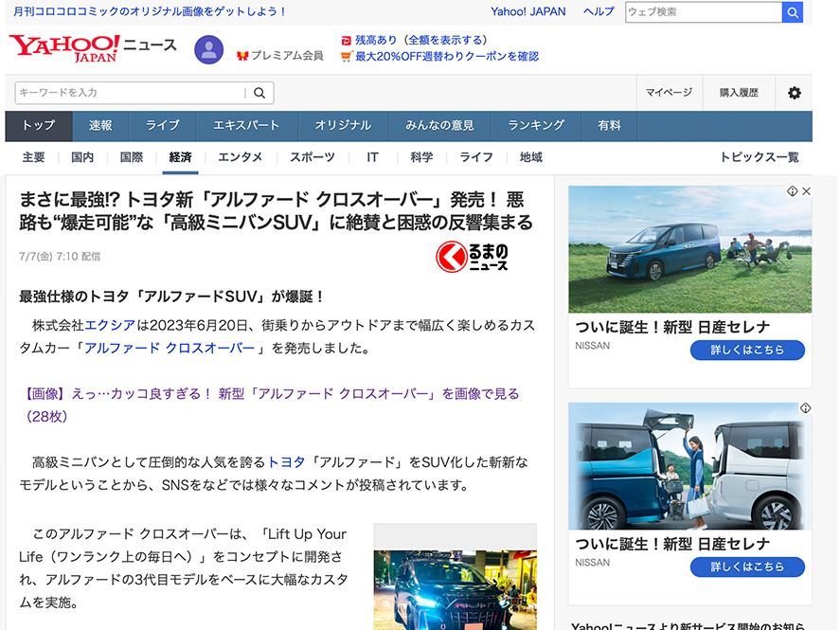
Task: Click the ad info icon on top ad
Action: [x=793, y=191]
